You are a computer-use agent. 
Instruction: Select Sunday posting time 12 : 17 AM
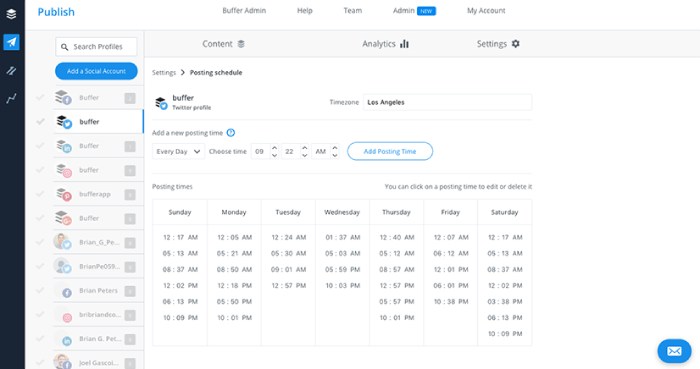pos(180,237)
